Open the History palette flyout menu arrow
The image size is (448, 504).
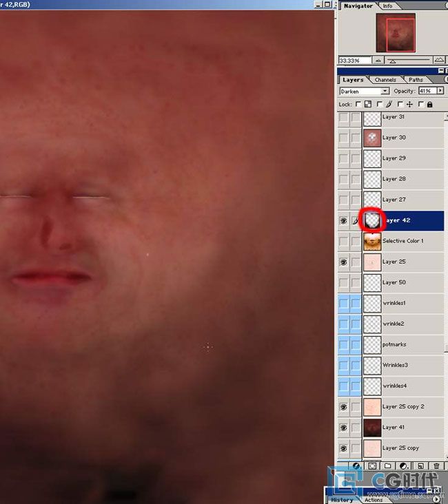pyautogui.click(x=436, y=499)
